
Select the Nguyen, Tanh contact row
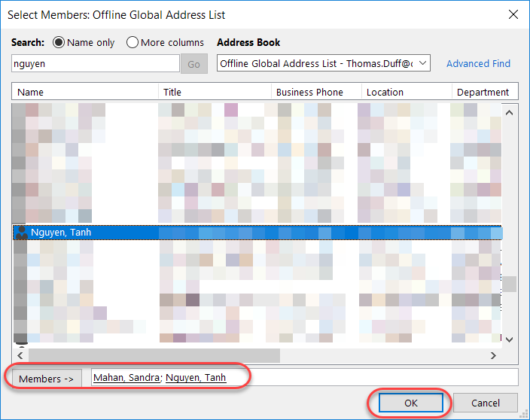pyautogui.click(x=257, y=233)
